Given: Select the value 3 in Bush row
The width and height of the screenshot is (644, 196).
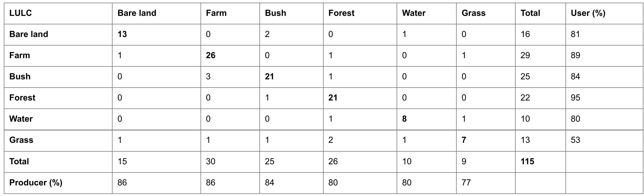Looking at the screenshot, I should point(208,77).
